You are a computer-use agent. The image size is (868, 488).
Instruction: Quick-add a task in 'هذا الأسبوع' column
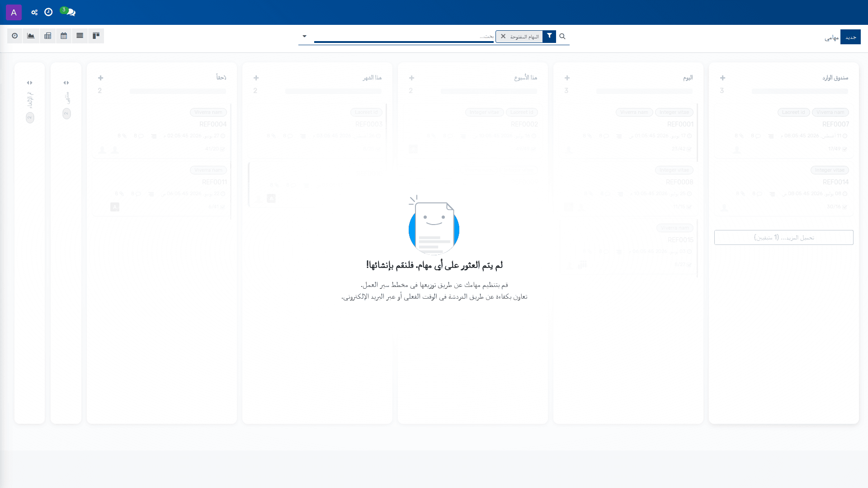coord(411,78)
